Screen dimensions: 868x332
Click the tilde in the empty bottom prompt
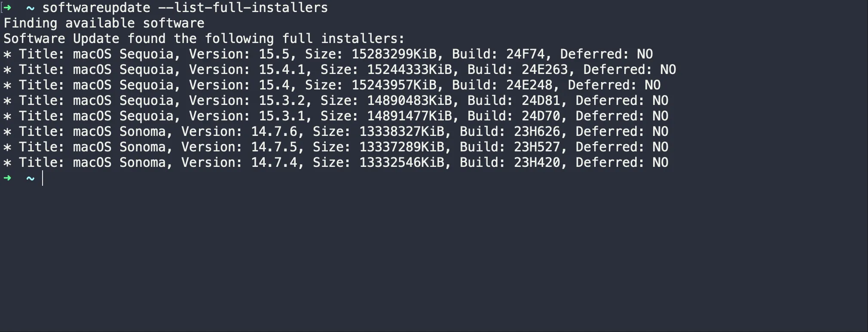click(x=30, y=178)
